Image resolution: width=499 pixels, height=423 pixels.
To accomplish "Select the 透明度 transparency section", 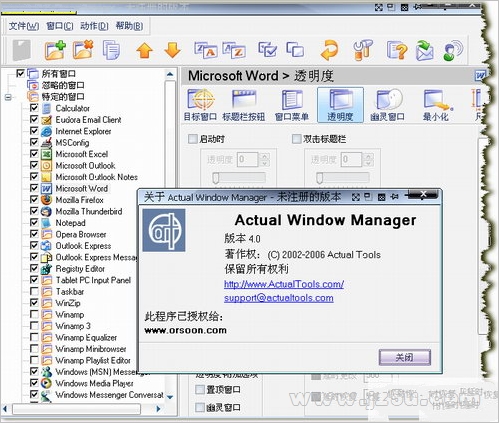I will click(340, 105).
